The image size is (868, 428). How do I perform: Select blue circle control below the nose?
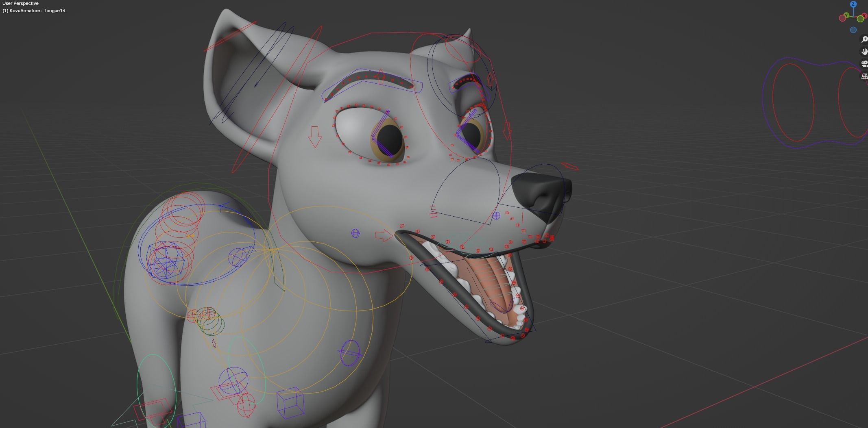(496, 216)
